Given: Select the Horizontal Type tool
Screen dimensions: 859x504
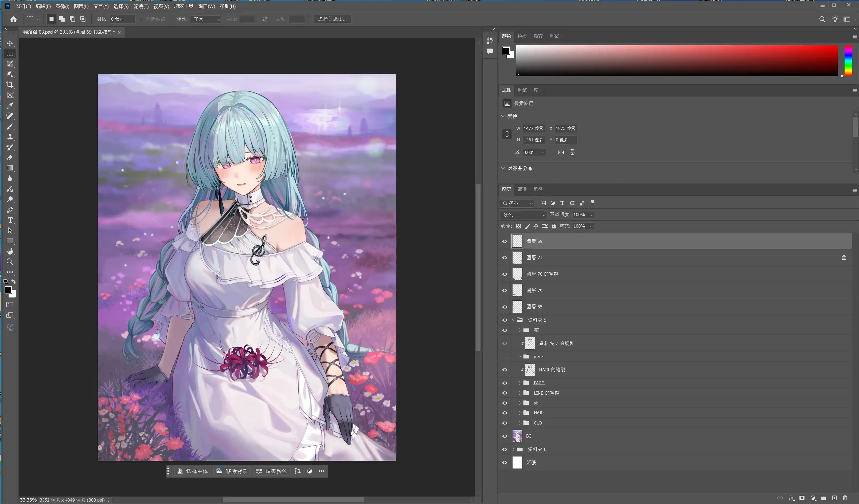Looking at the screenshot, I should click(10, 220).
